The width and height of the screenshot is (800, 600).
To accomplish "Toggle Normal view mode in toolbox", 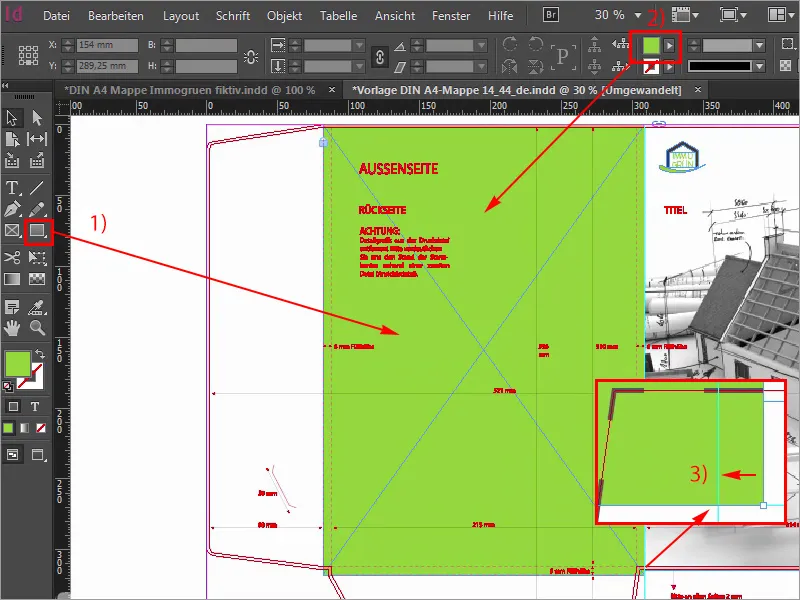I will pyautogui.click(x=13, y=454).
